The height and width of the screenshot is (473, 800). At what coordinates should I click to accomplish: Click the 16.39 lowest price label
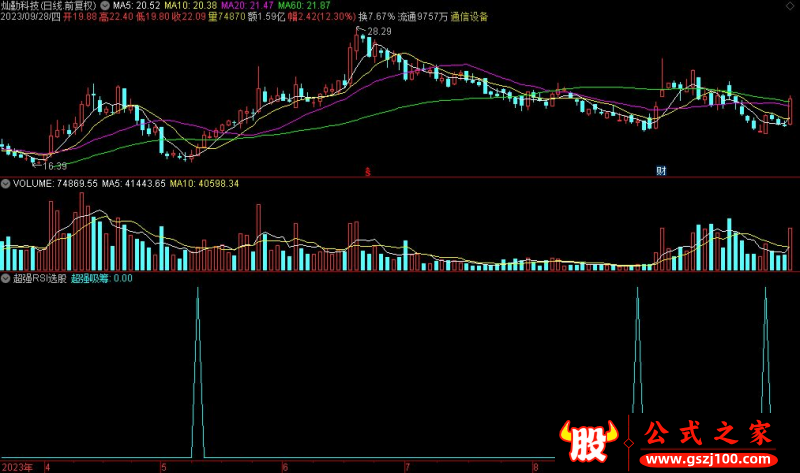55,166
